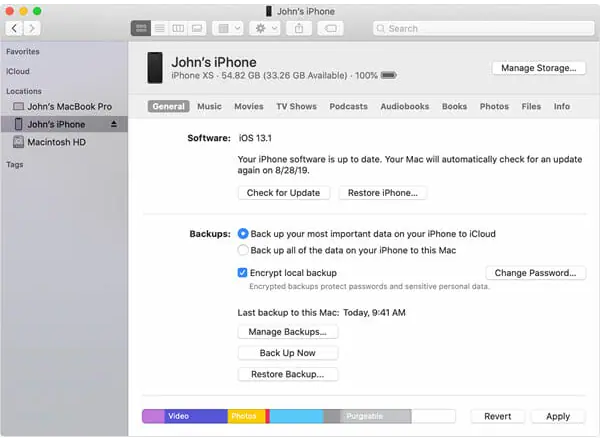Click Change Password button

tap(536, 273)
